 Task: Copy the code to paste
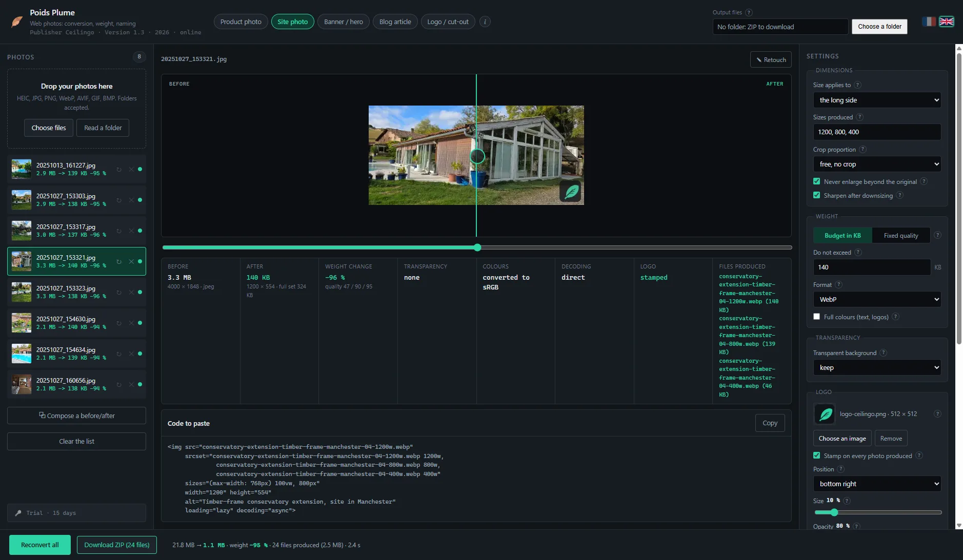[x=770, y=423]
